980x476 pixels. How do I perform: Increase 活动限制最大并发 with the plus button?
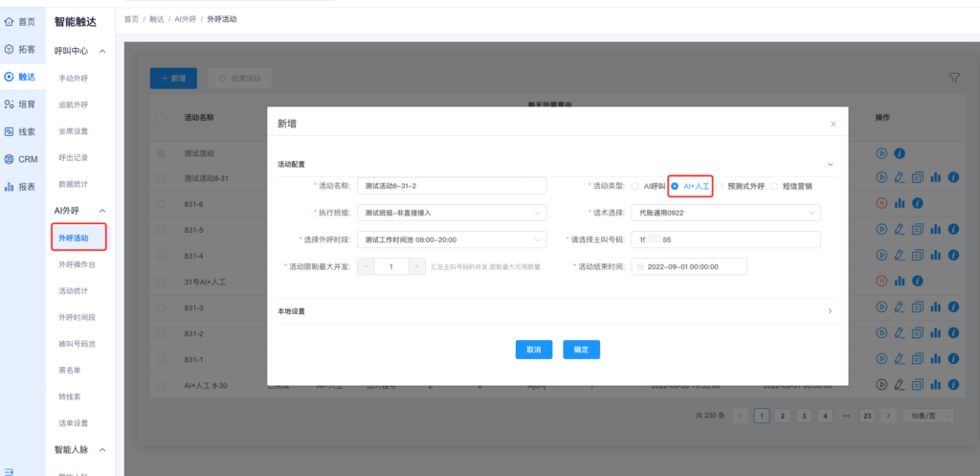[416, 266]
